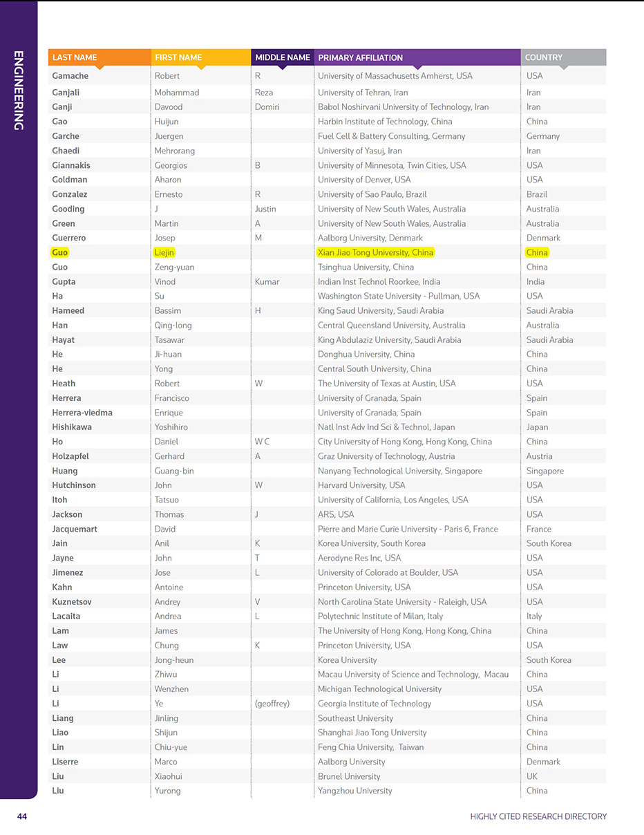The height and width of the screenshot is (835, 644).
Task: Select Polytechnic Institute of Milan, Italy
Action: (x=380, y=616)
